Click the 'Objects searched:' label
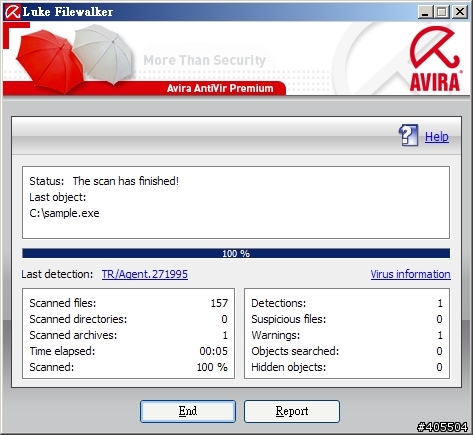 click(x=295, y=351)
